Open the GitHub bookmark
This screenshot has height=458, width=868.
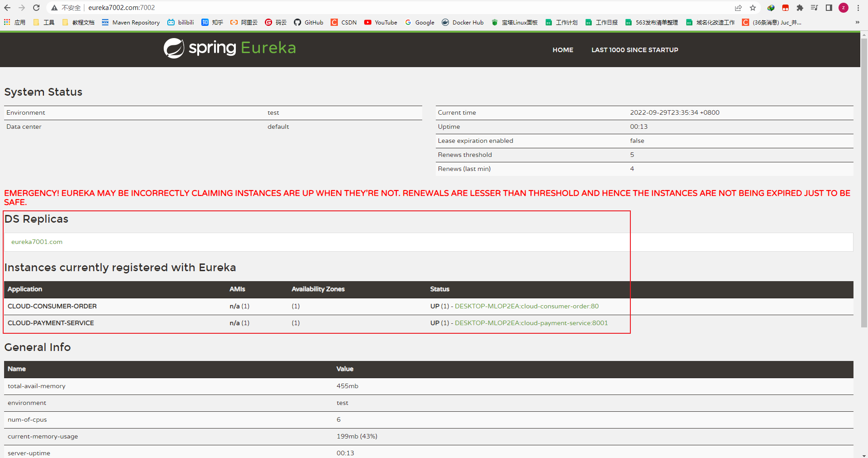click(x=309, y=22)
